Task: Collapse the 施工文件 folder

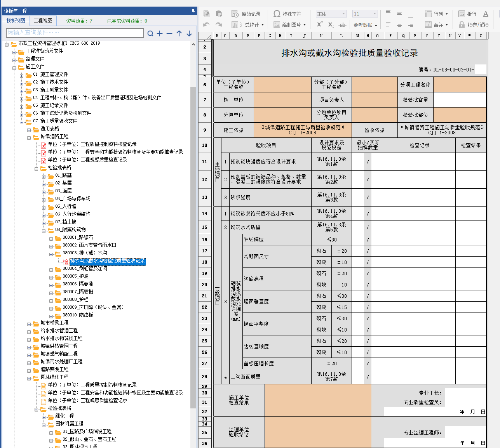Action: point(14,68)
